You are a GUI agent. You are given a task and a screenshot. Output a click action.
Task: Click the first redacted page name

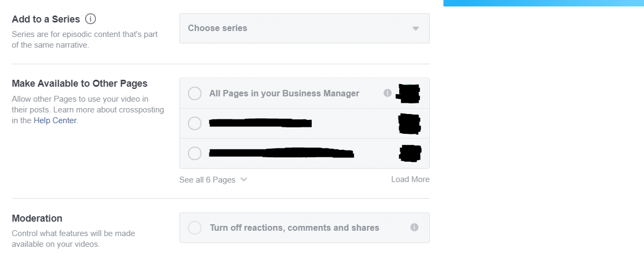(260, 123)
